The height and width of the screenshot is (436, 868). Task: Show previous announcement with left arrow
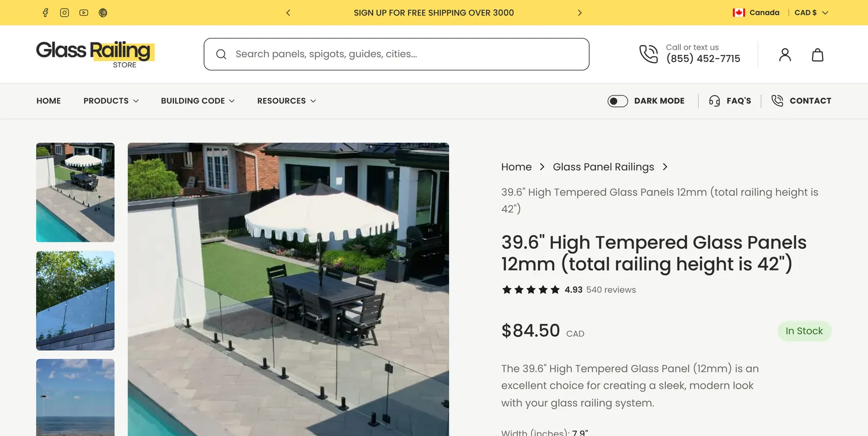click(288, 12)
